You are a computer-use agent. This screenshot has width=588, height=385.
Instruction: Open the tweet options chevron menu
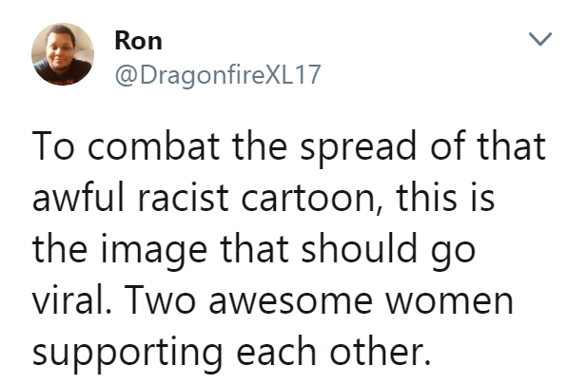pos(539,41)
